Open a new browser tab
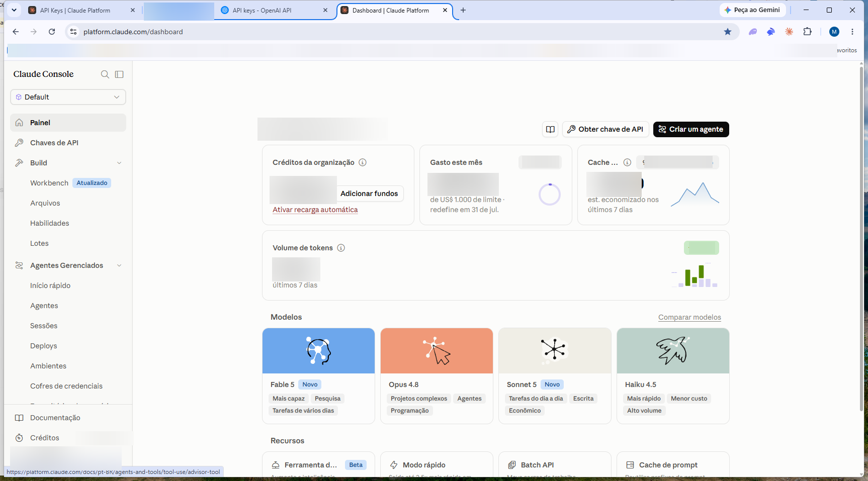 [x=463, y=11]
